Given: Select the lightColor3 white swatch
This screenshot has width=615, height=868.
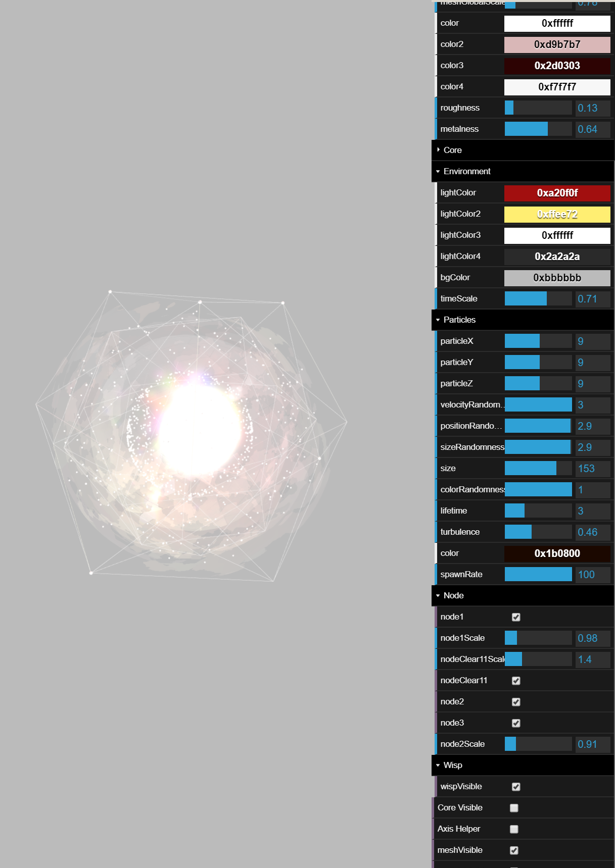Looking at the screenshot, I should [x=557, y=235].
